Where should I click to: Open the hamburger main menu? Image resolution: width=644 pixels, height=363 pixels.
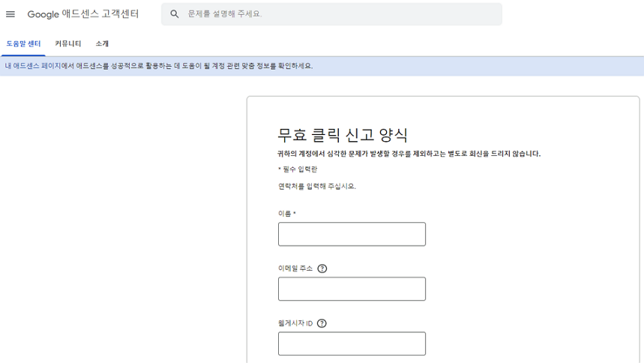click(10, 14)
